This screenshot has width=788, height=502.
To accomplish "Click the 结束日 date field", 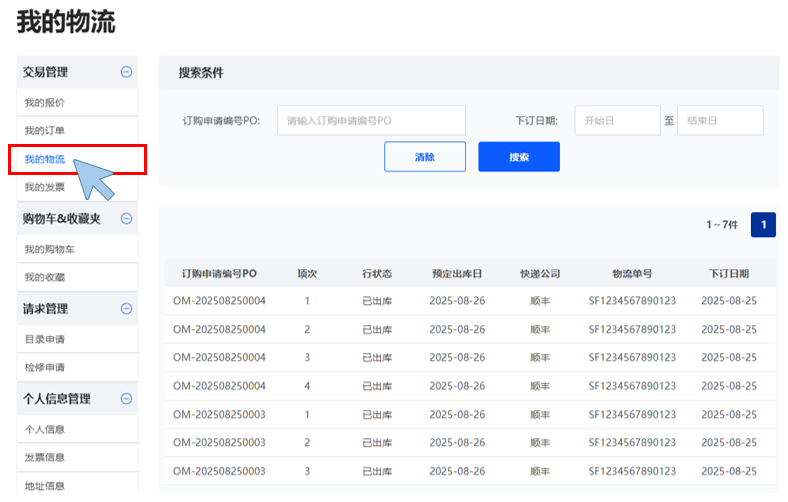I will coord(720,121).
